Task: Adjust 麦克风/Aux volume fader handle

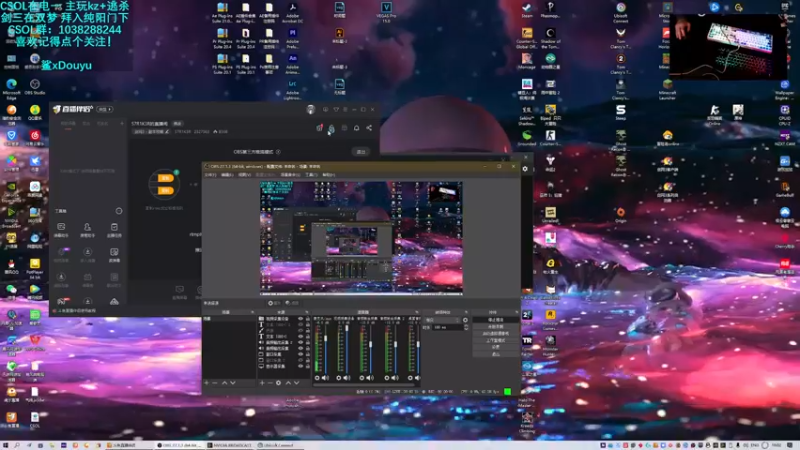Action: tap(326, 338)
